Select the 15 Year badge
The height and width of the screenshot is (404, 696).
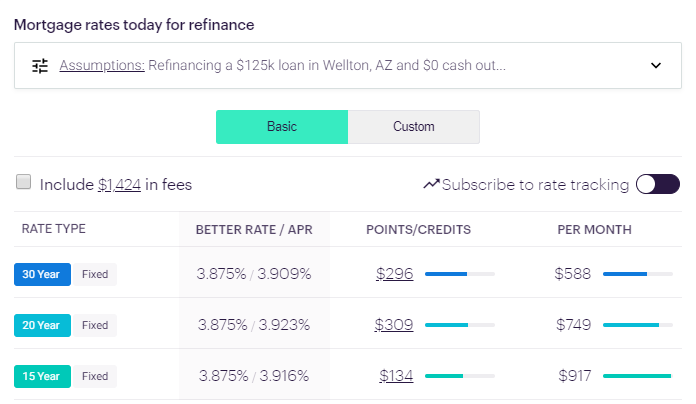point(42,377)
